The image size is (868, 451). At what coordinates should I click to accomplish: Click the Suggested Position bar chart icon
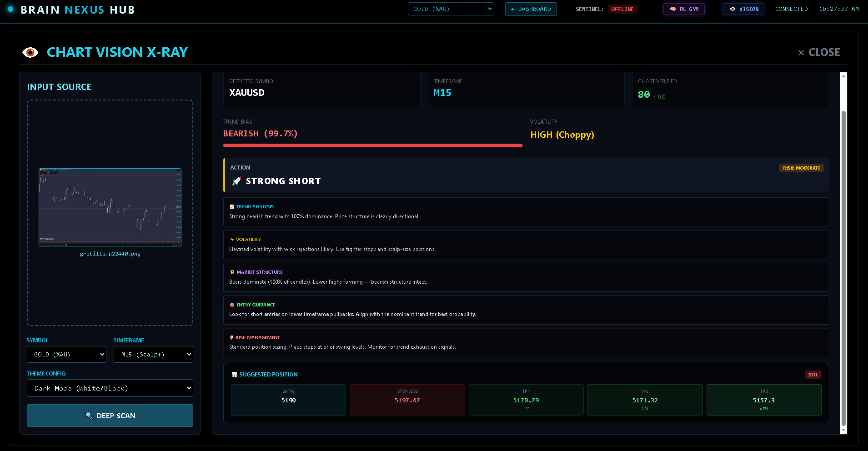click(234, 375)
